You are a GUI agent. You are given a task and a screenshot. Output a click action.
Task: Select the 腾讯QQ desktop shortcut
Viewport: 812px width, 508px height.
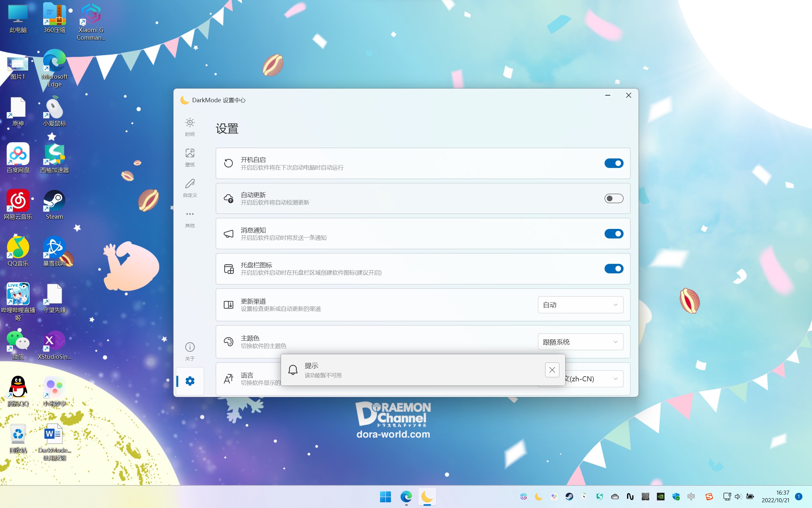click(18, 391)
